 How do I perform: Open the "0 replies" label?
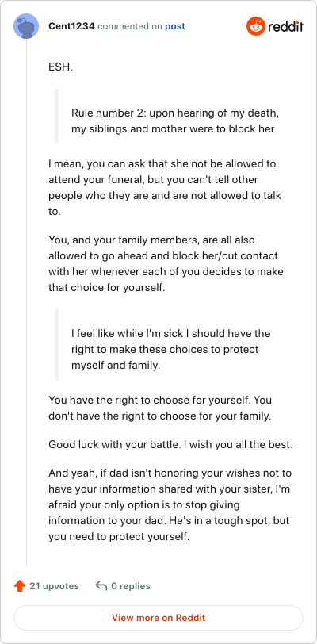coord(131,586)
